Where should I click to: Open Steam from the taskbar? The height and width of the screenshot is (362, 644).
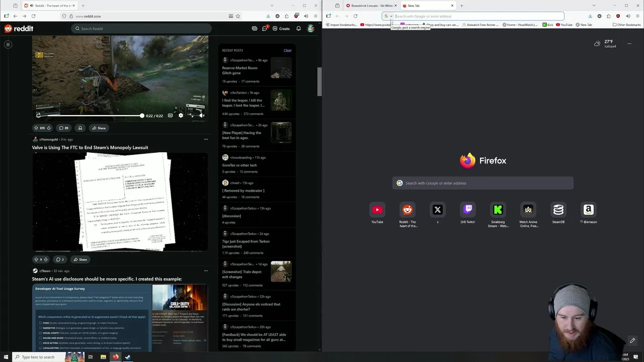click(128, 357)
